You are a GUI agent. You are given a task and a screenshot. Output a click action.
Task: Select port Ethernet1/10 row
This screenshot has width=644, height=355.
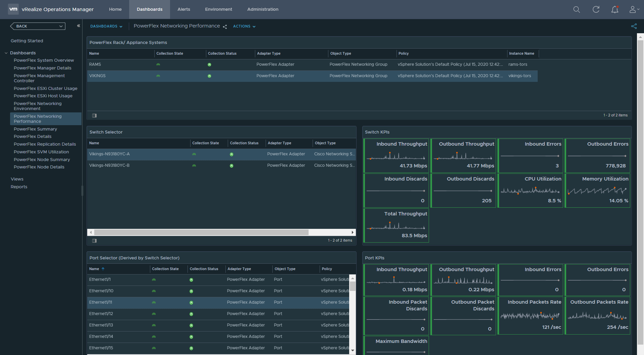218,291
